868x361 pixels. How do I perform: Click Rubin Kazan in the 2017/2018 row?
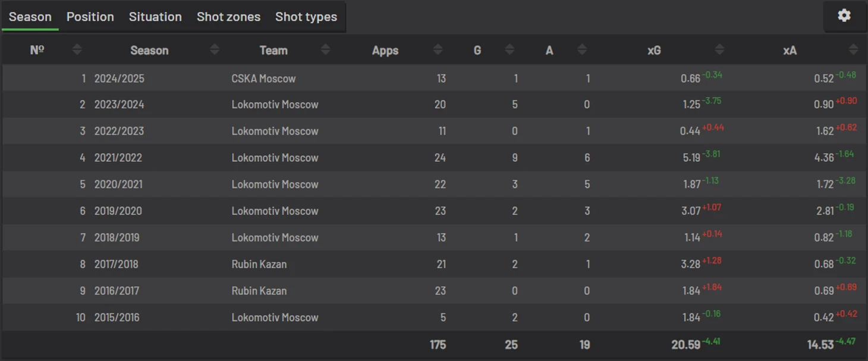tap(259, 264)
